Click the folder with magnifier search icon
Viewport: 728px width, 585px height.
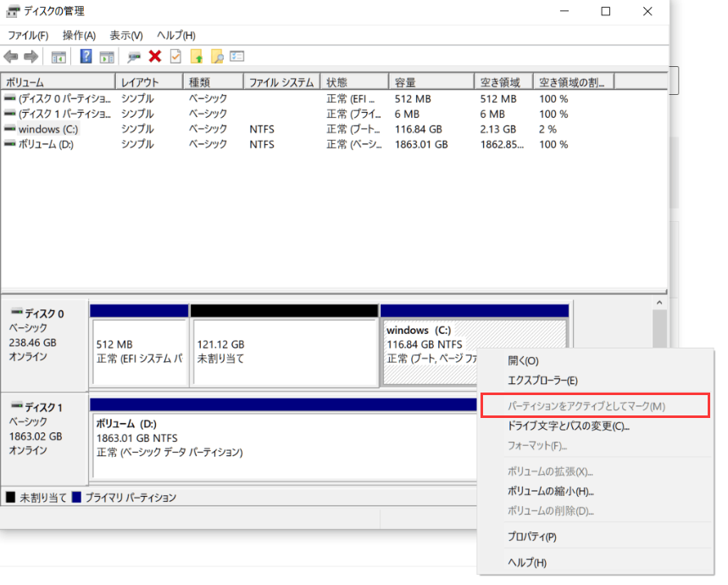coord(218,56)
